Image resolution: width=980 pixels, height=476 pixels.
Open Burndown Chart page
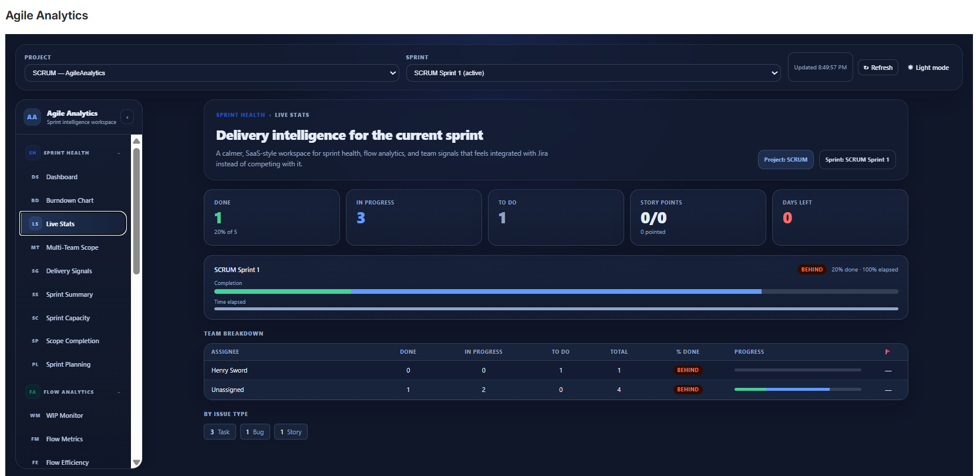(x=73, y=200)
